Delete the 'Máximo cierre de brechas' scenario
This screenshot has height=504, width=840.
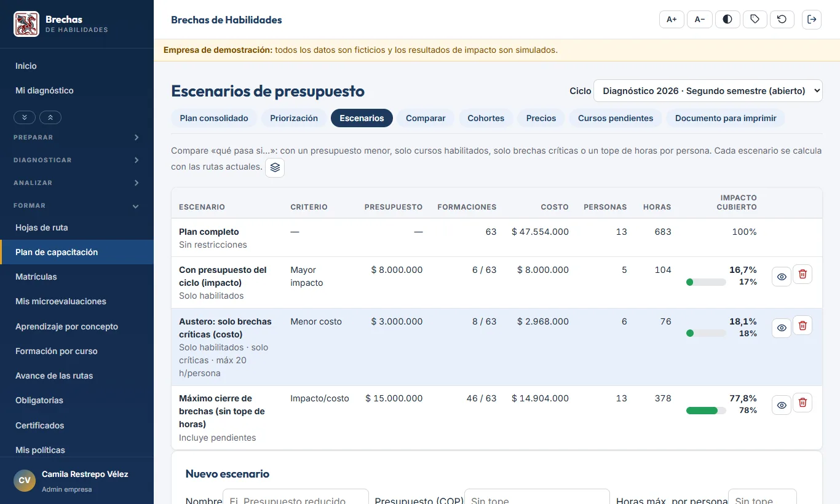(x=802, y=403)
